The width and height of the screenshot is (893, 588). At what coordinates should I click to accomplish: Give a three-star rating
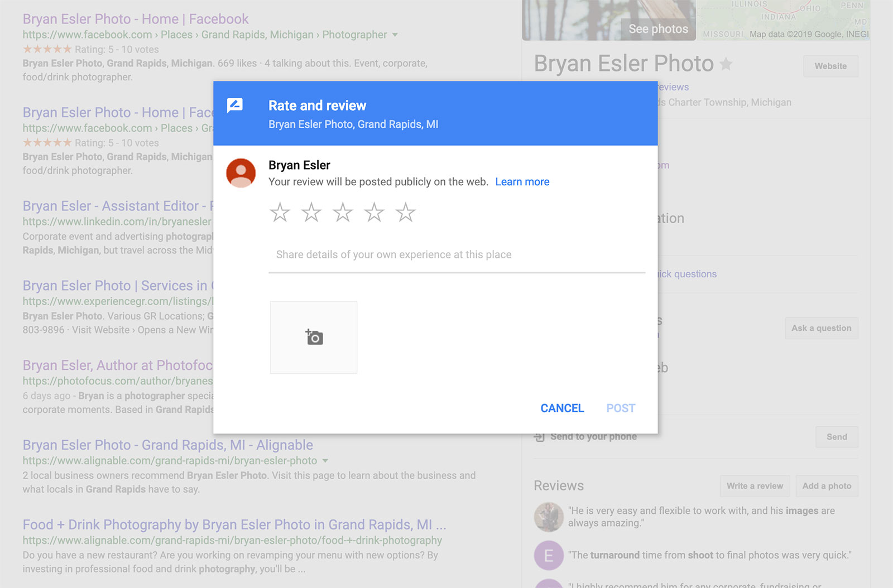[343, 213]
